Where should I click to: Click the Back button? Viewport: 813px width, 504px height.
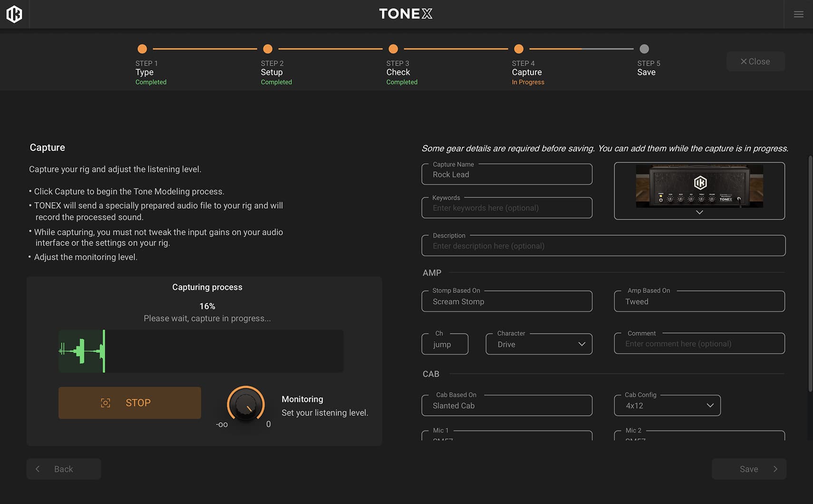pos(64,469)
